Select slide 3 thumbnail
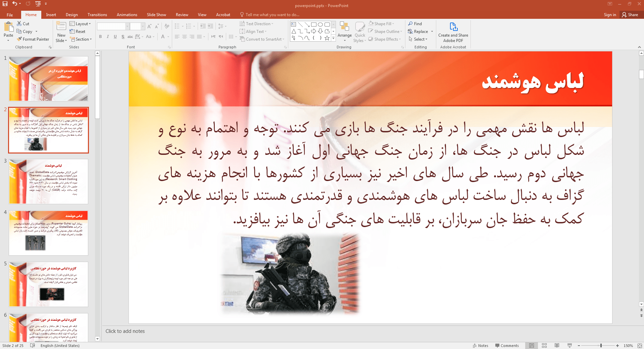This screenshot has height=349, width=644. [x=49, y=181]
